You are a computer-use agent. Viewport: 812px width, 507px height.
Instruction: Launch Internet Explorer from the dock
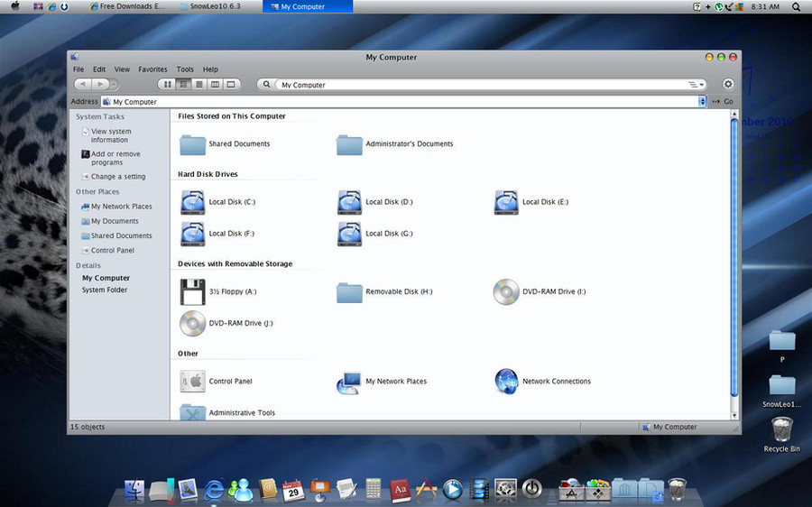(x=214, y=489)
